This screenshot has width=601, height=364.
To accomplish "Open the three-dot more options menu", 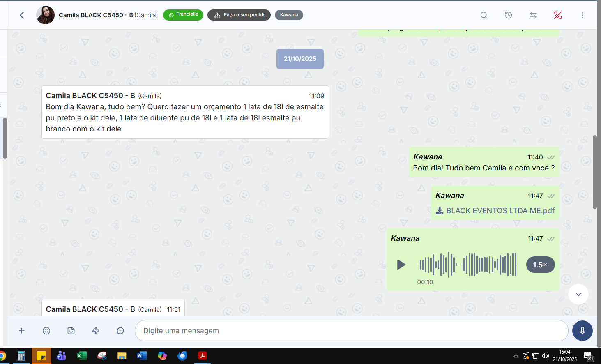I will coord(582,15).
